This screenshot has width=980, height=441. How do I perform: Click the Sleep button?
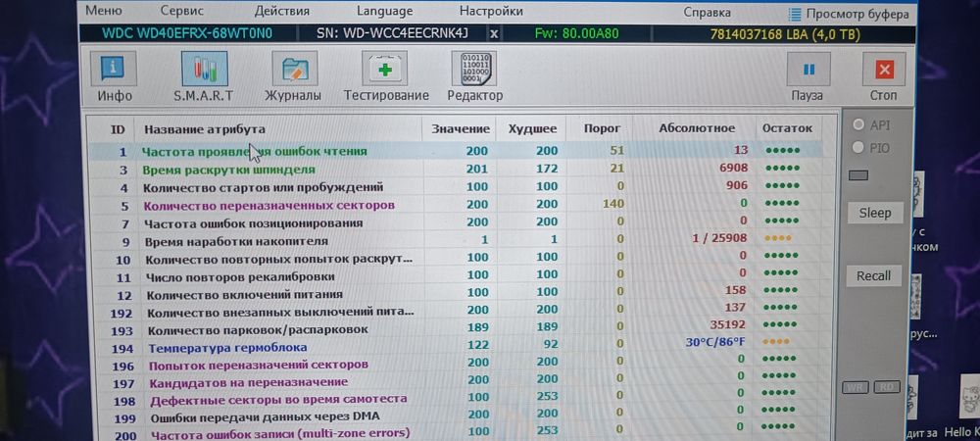pyautogui.click(x=874, y=213)
